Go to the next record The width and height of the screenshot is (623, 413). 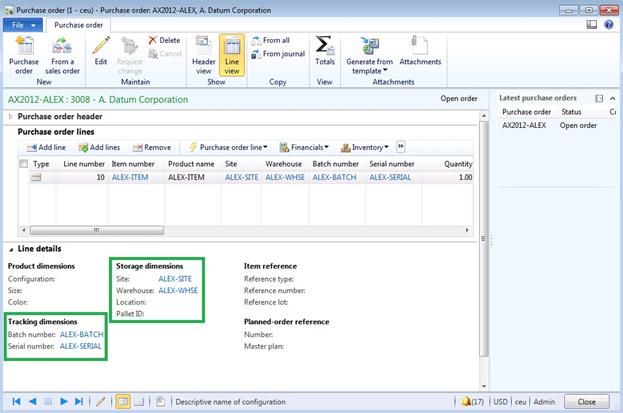tap(64, 401)
